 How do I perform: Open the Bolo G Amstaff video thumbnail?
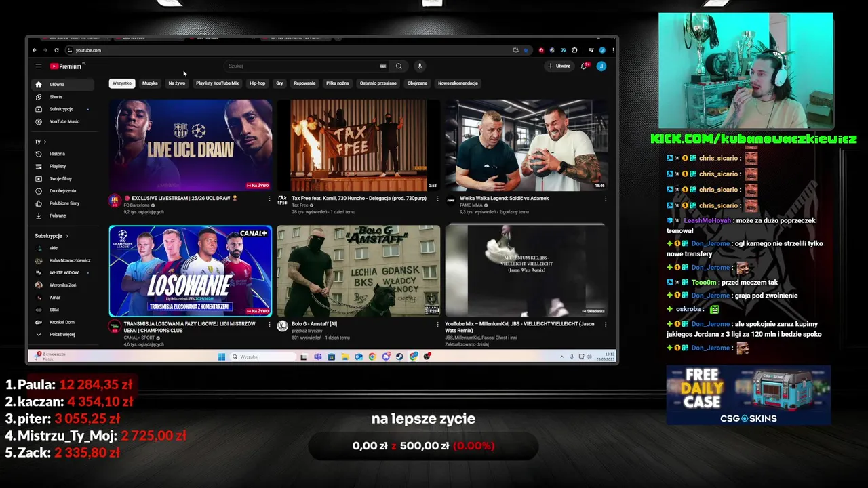(359, 271)
